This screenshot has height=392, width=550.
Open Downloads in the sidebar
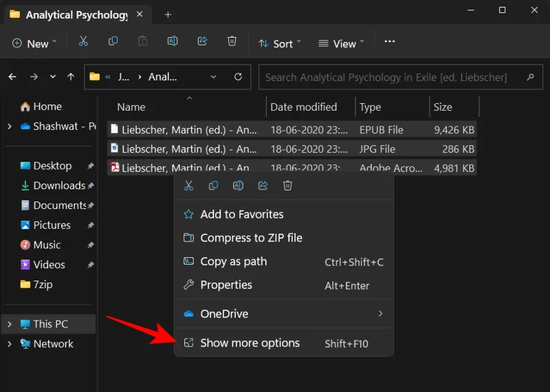[x=53, y=185]
